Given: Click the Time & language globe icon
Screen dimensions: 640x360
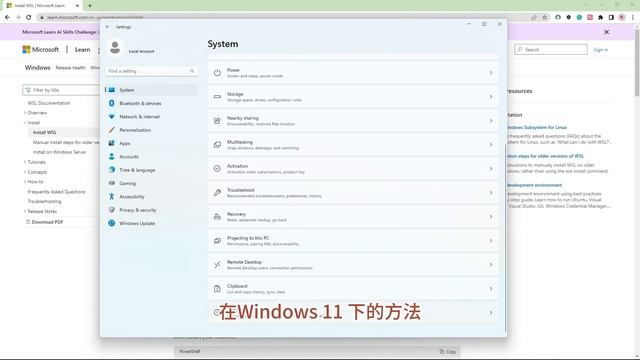Looking at the screenshot, I should pyautogui.click(x=111, y=170).
